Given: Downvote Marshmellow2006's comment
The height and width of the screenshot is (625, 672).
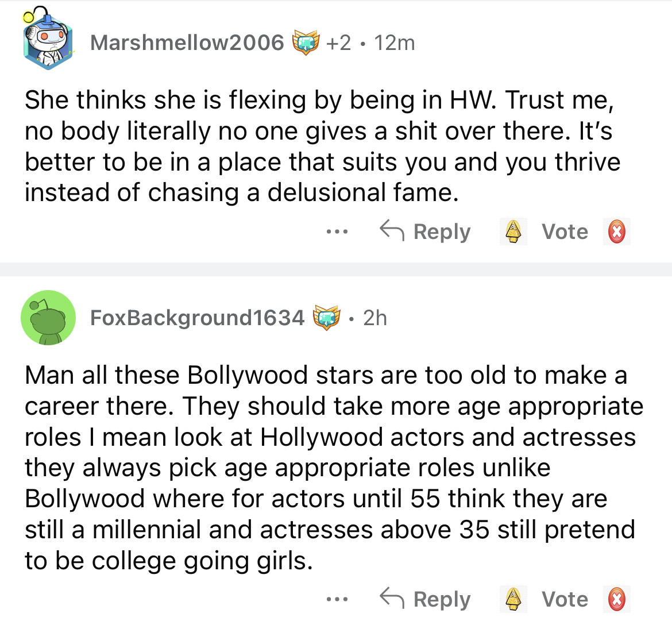Looking at the screenshot, I should (x=617, y=232).
